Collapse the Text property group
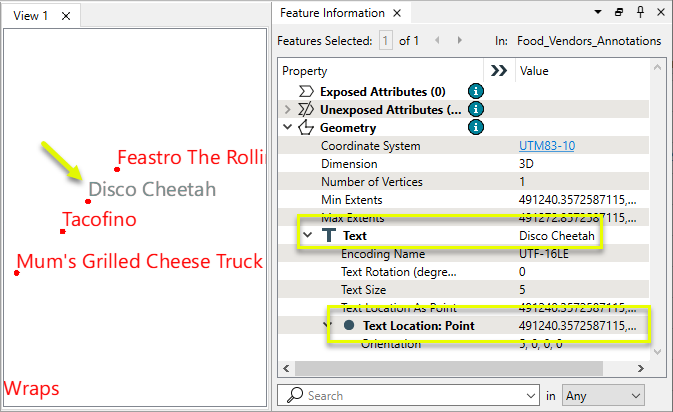Viewport: 673px width, 412px height. [x=308, y=236]
